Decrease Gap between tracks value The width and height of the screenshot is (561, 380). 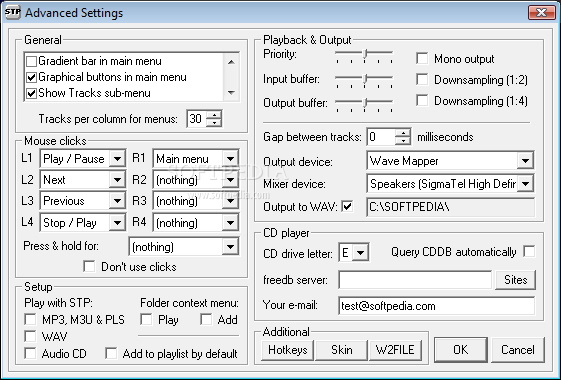point(403,141)
